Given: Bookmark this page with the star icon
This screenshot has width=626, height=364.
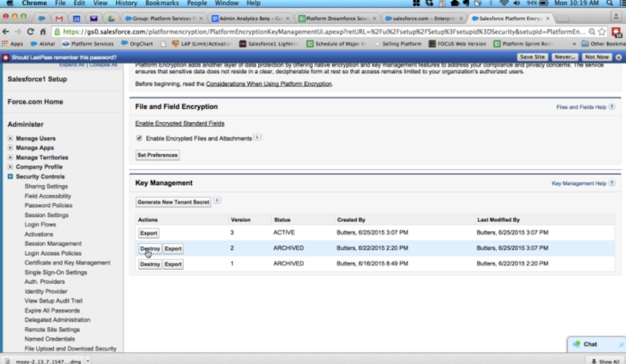Looking at the screenshot, I should (x=601, y=32).
